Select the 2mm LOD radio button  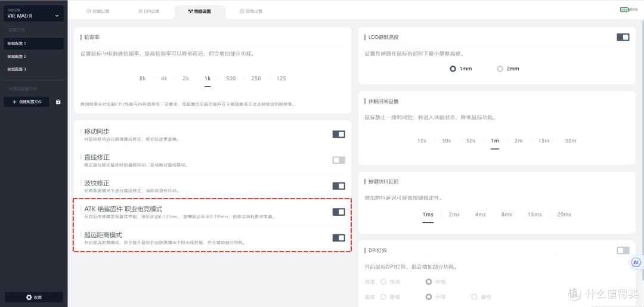[500, 69]
